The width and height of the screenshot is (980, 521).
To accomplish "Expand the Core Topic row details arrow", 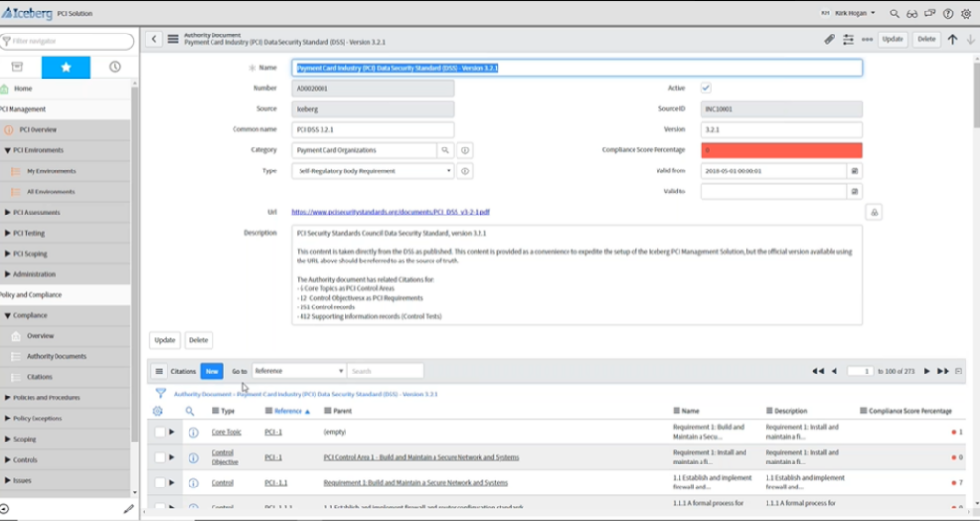I will [x=172, y=432].
